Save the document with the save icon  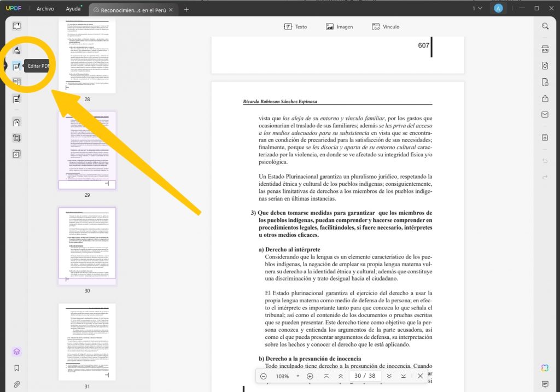[x=545, y=137]
